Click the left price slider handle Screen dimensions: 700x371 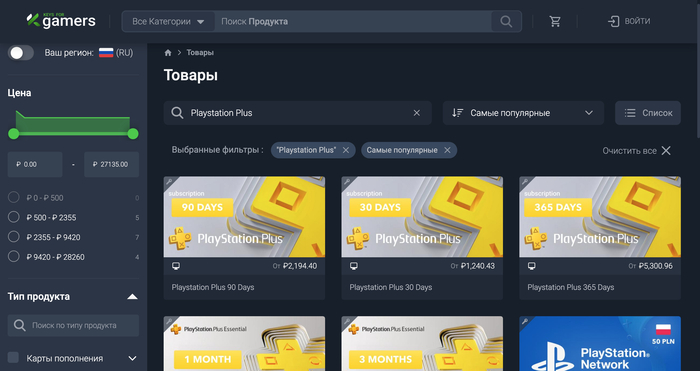click(x=14, y=133)
